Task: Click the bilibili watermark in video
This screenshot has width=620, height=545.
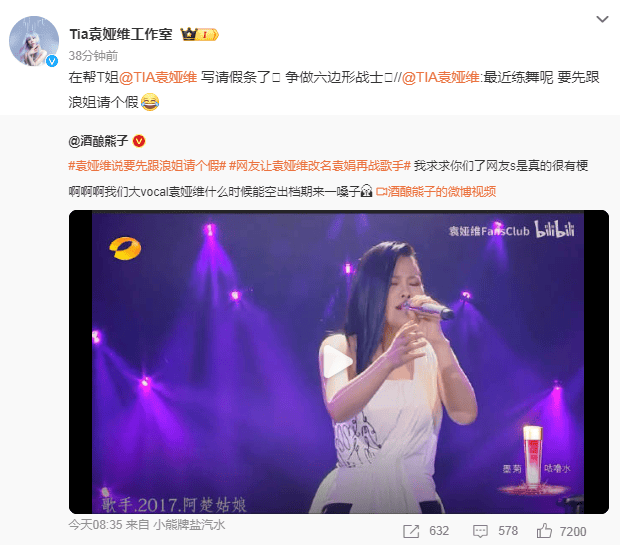Action: tap(554, 230)
